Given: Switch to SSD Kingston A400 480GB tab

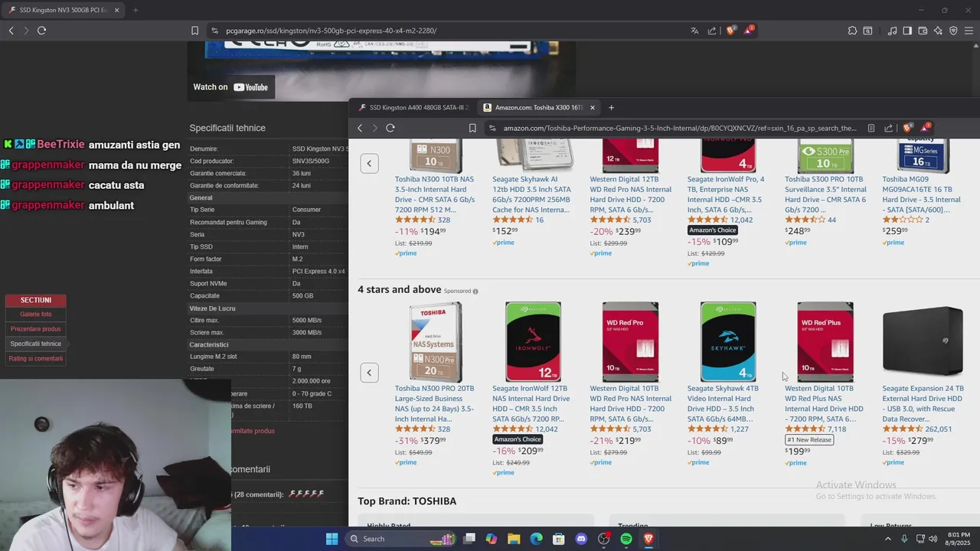Looking at the screenshot, I should [413, 107].
